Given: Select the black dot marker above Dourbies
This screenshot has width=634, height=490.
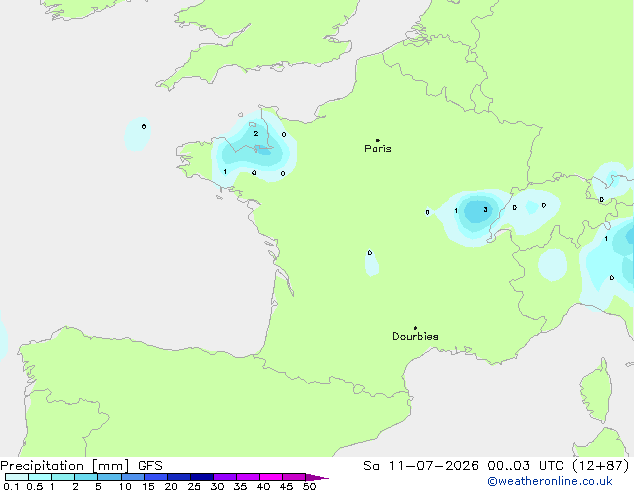Looking at the screenshot, I should 415,328.
